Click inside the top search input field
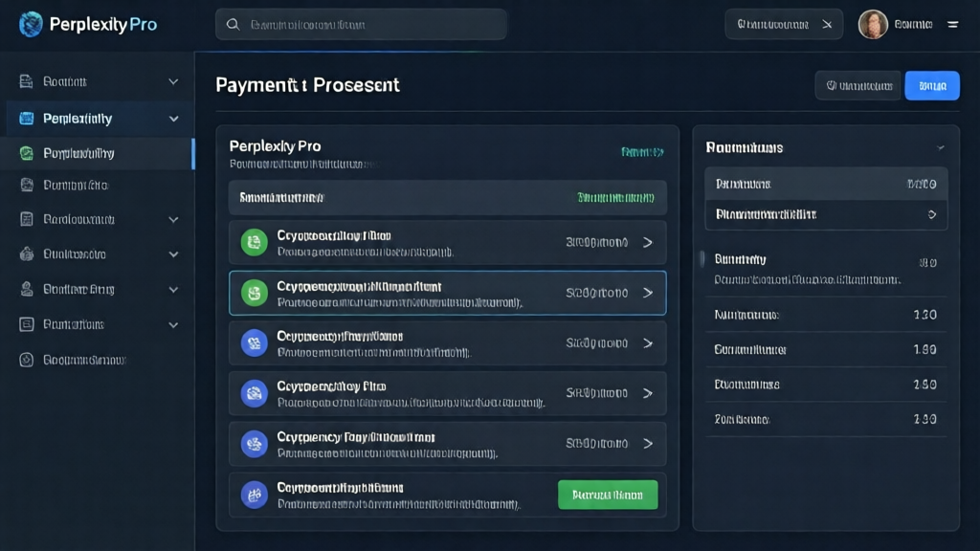 pos(368,25)
